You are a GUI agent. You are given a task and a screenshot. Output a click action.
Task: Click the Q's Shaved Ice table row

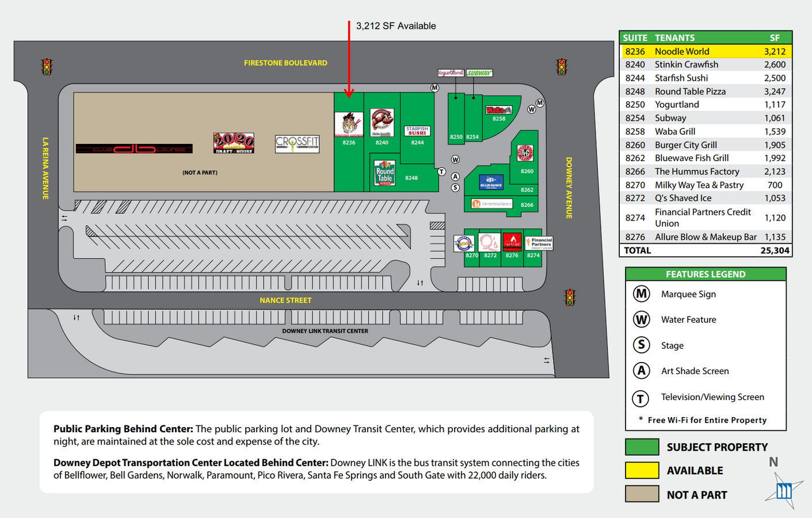pyautogui.click(x=706, y=198)
